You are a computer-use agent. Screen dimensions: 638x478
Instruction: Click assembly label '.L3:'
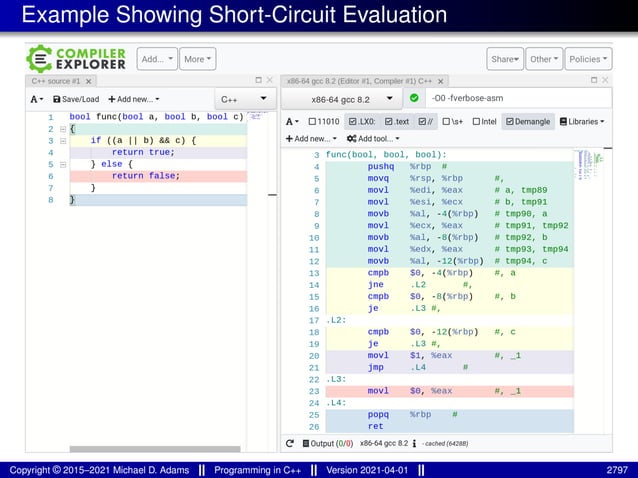click(x=336, y=380)
